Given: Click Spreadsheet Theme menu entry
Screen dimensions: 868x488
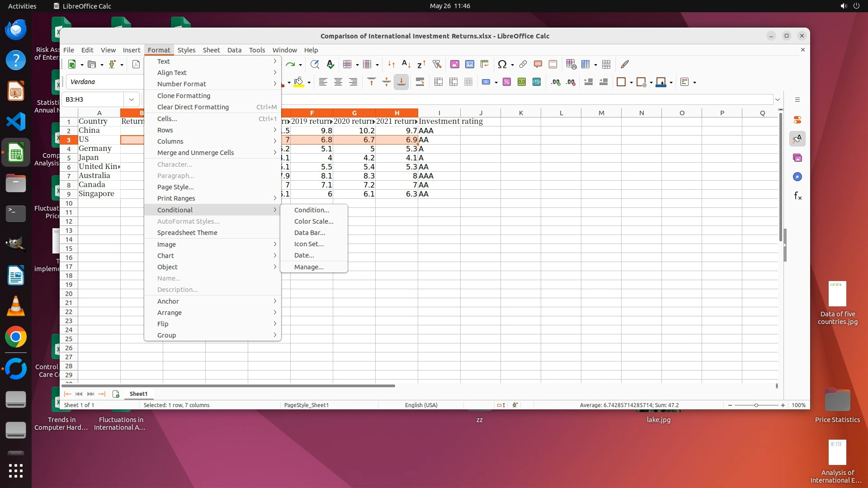Looking at the screenshot, I should point(187,233).
